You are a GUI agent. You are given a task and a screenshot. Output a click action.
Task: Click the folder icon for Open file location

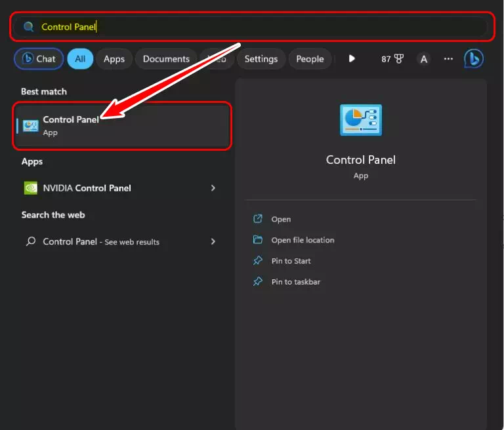coord(258,239)
